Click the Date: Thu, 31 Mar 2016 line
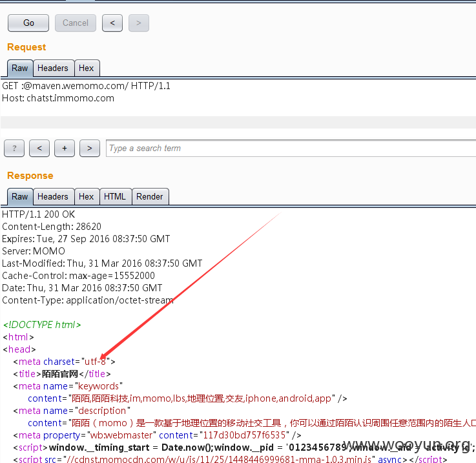The width and height of the screenshot is (476, 463). [82, 288]
